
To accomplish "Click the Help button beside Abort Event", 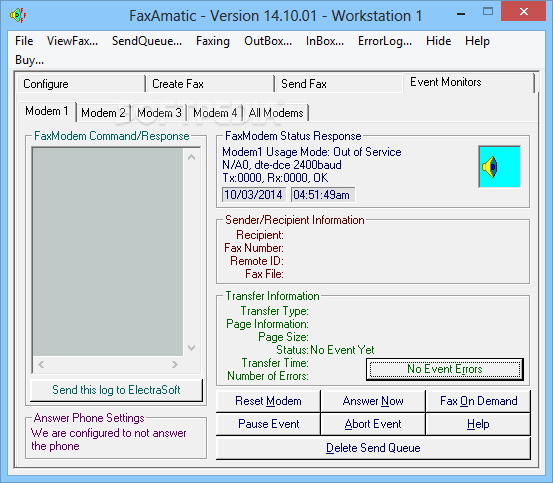I will coord(478,424).
